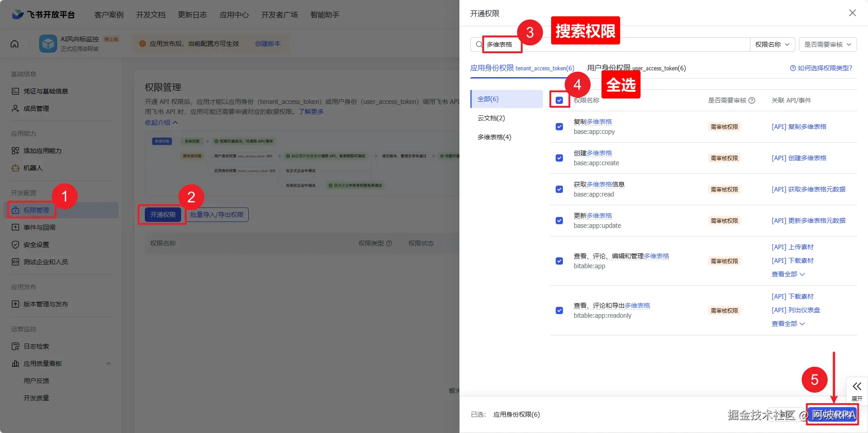Open the [API] 复制多维表格 link
The height and width of the screenshot is (433, 868).
click(799, 127)
